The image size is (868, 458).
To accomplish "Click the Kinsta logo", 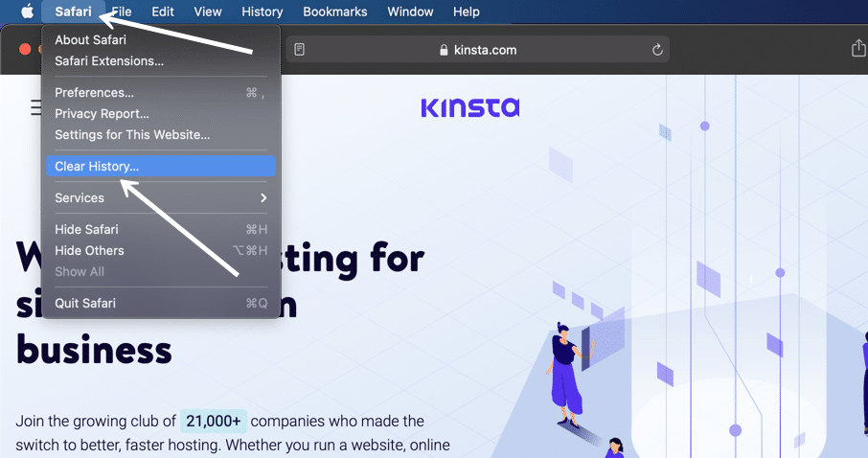I will click(x=469, y=106).
